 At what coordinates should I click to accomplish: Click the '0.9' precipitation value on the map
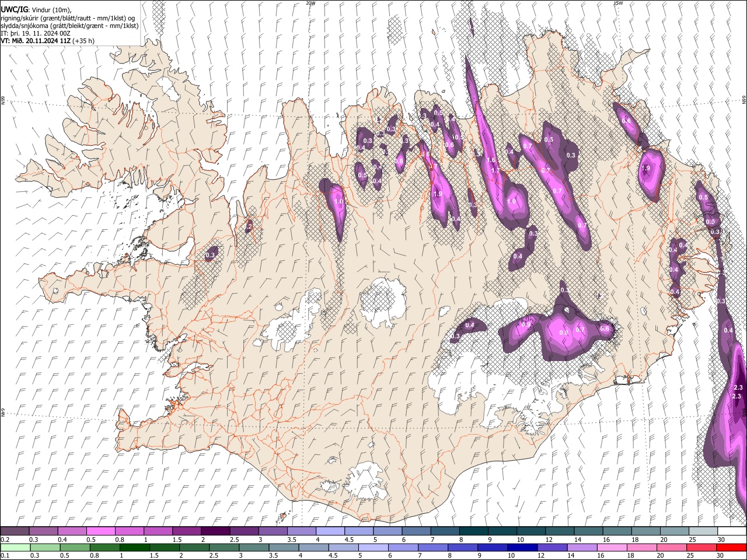(x=526, y=324)
